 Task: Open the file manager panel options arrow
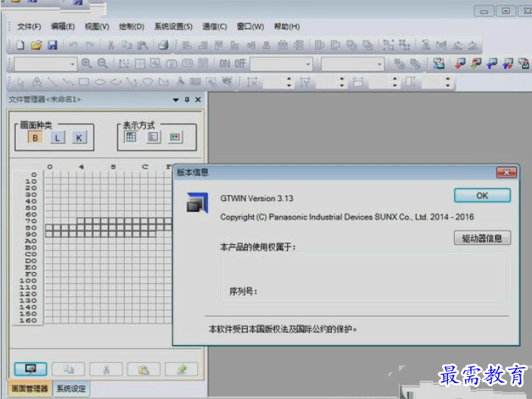click(x=176, y=100)
